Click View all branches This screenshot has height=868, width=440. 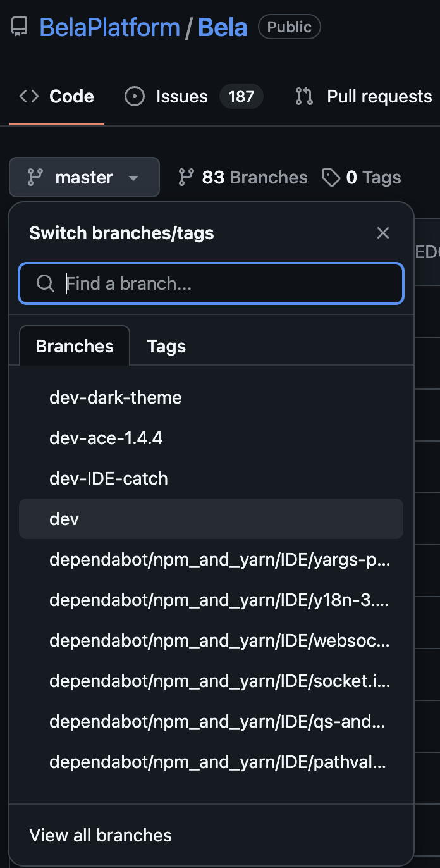click(101, 835)
